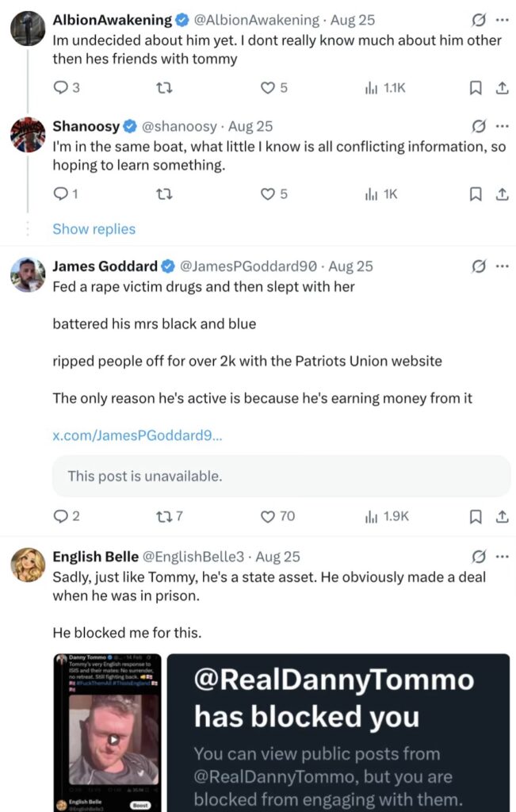Toggle bookmark on AlbionAwakening's post
Image resolution: width=516 pixels, height=812 pixels.
point(475,88)
